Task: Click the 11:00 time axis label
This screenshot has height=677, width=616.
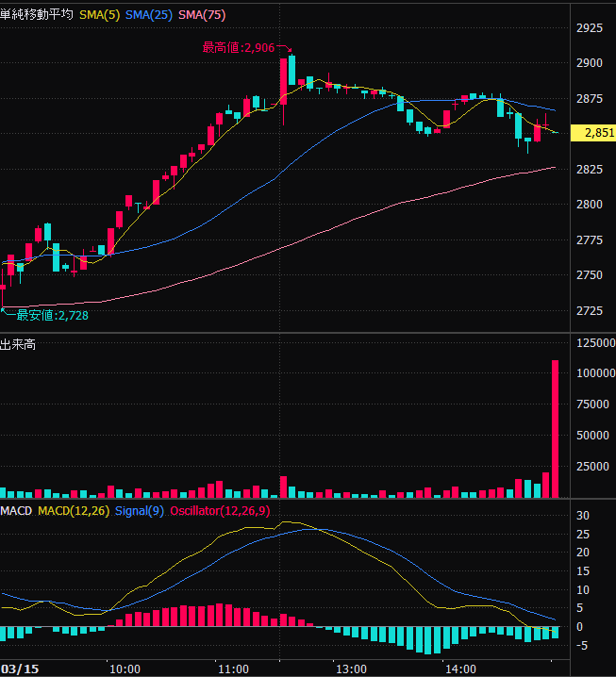Action: point(233,669)
